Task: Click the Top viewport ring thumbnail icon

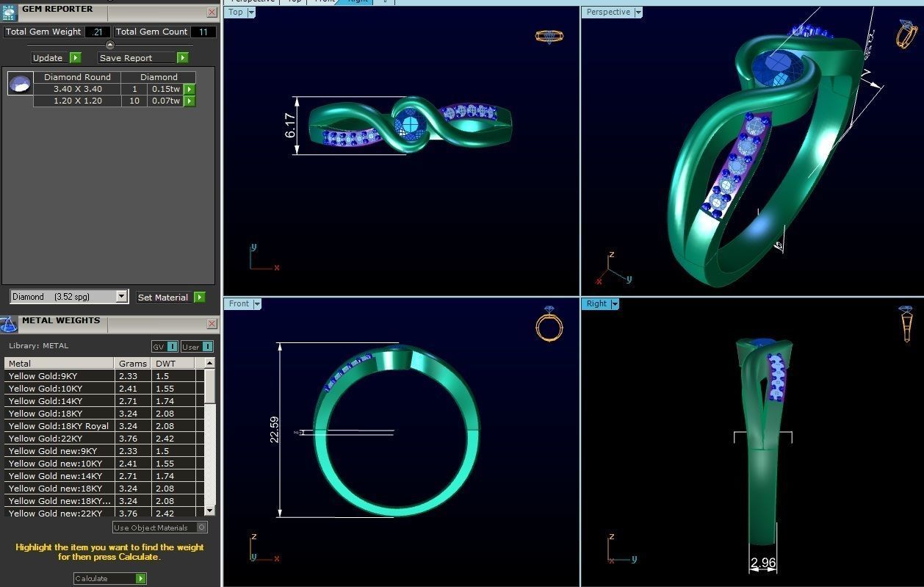Action: (549, 35)
